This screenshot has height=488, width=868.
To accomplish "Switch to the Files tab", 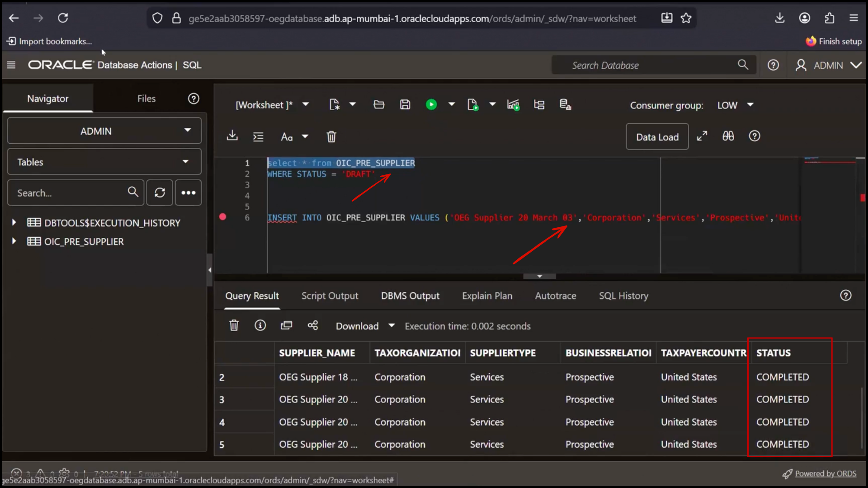I will coord(146,99).
